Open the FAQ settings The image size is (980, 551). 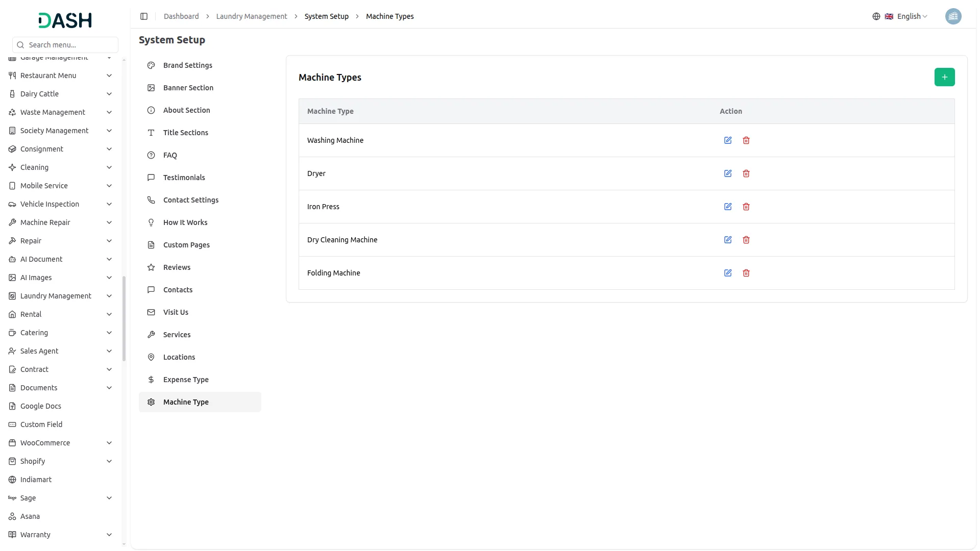(x=200, y=155)
